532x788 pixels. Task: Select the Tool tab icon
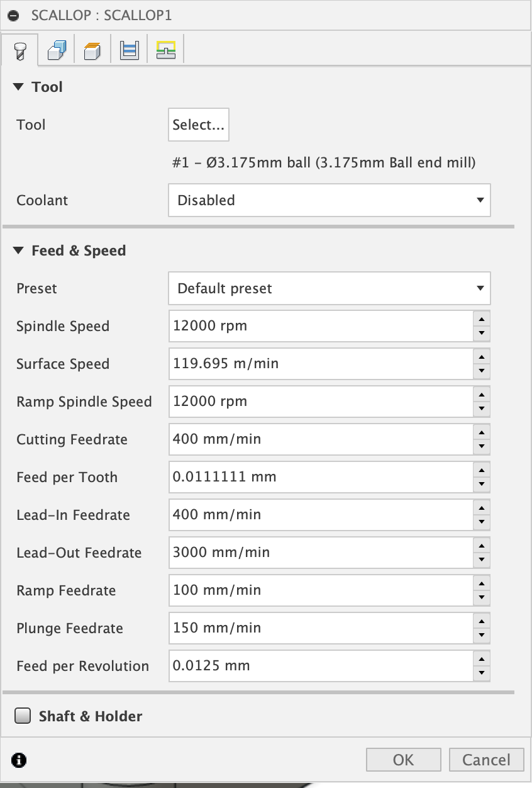point(19,50)
